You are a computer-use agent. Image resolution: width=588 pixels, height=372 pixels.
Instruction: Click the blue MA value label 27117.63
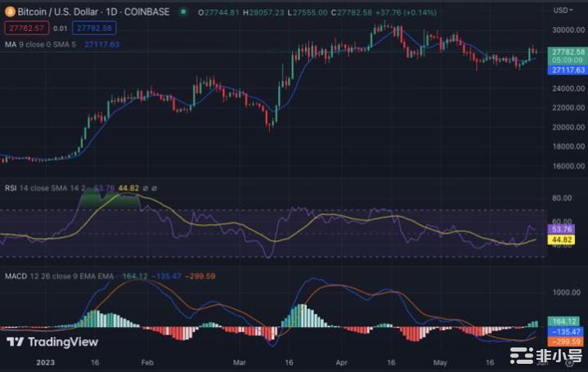coord(568,70)
